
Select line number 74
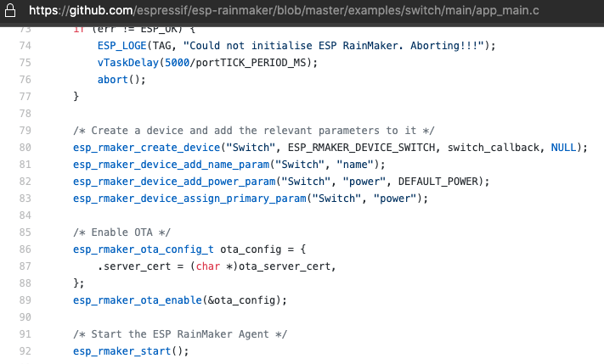(x=25, y=46)
